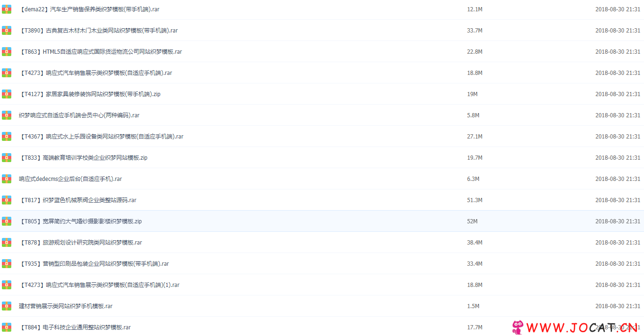Click the archive icon next to T863 HTML5 file
Viewport: 644px width, 335px height.
pos(7,52)
